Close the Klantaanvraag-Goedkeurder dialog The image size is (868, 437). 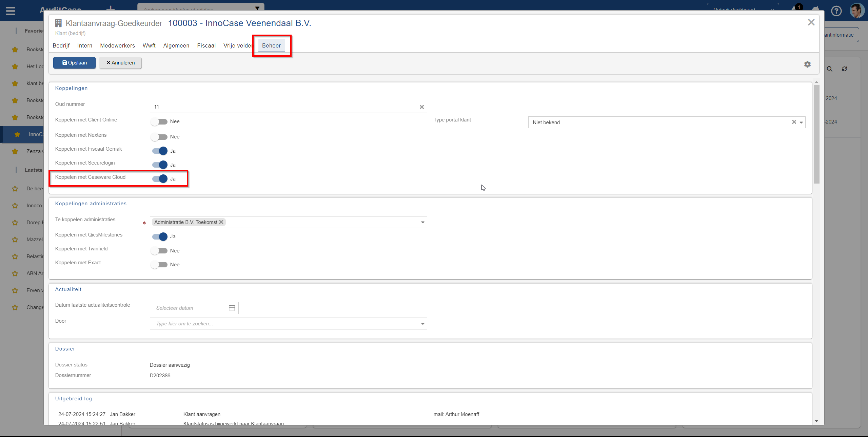pyautogui.click(x=811, y=22)
